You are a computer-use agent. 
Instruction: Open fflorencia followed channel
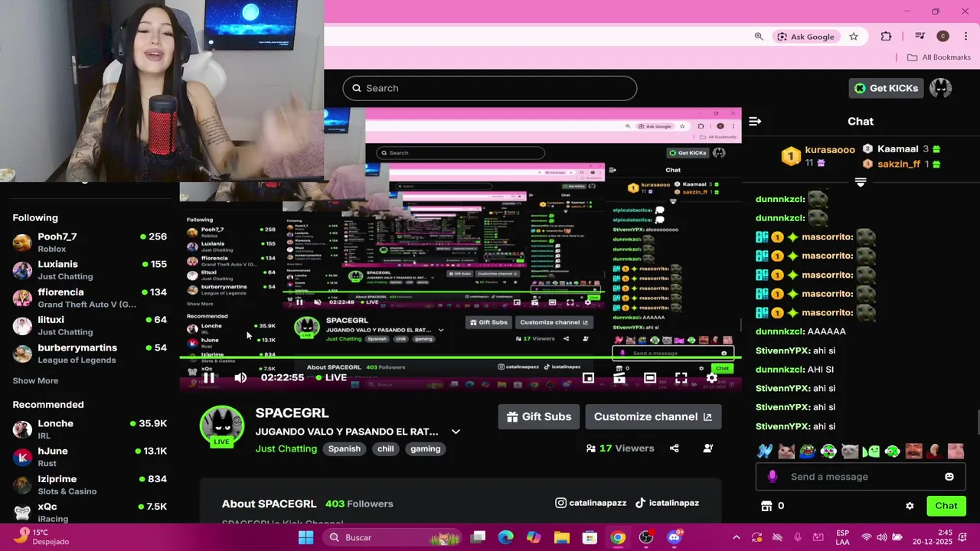point(90,298)
